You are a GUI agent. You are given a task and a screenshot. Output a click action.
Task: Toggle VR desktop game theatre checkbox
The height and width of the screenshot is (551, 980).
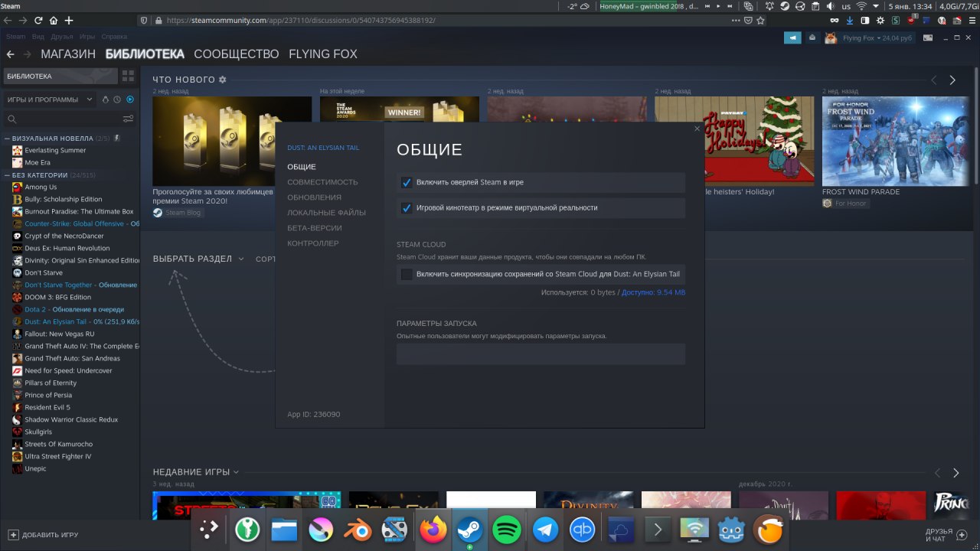pos(407,208)
